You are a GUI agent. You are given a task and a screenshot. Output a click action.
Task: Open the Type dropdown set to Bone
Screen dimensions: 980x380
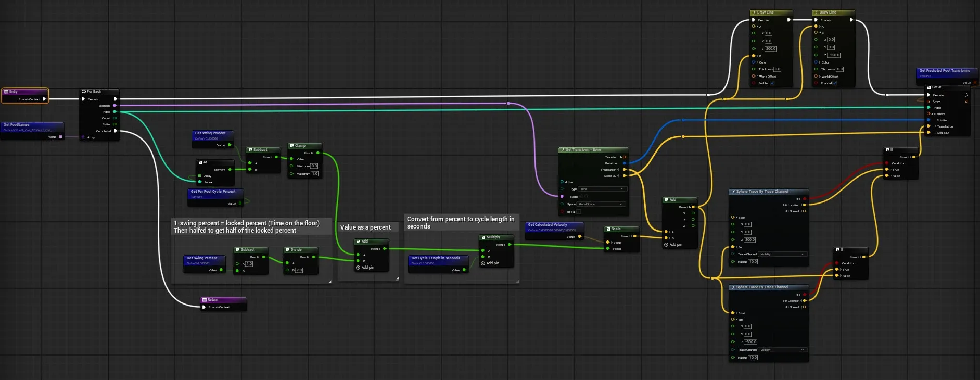click(602, 189)
